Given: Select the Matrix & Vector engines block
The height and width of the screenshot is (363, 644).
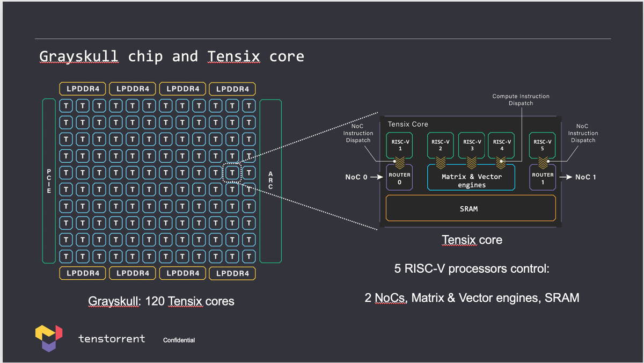Looking at the screenshot, I should 471,177.
